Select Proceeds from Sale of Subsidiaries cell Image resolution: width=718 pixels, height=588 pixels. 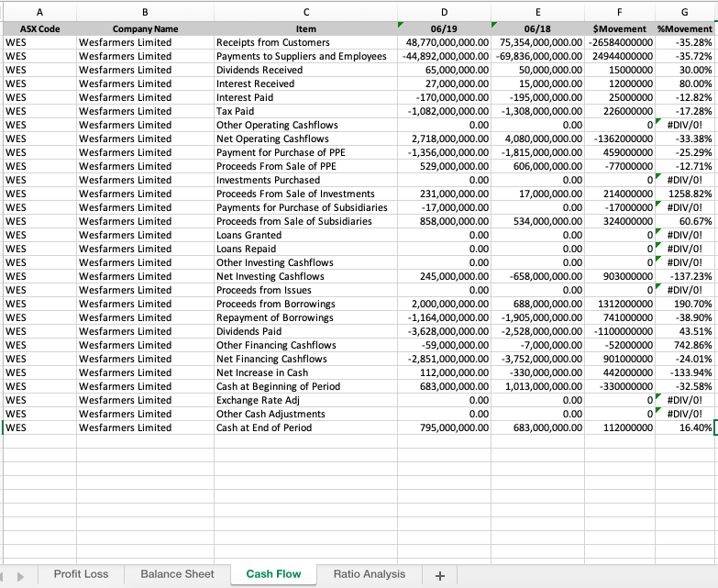pyautogui.click(x=306, y=221)
